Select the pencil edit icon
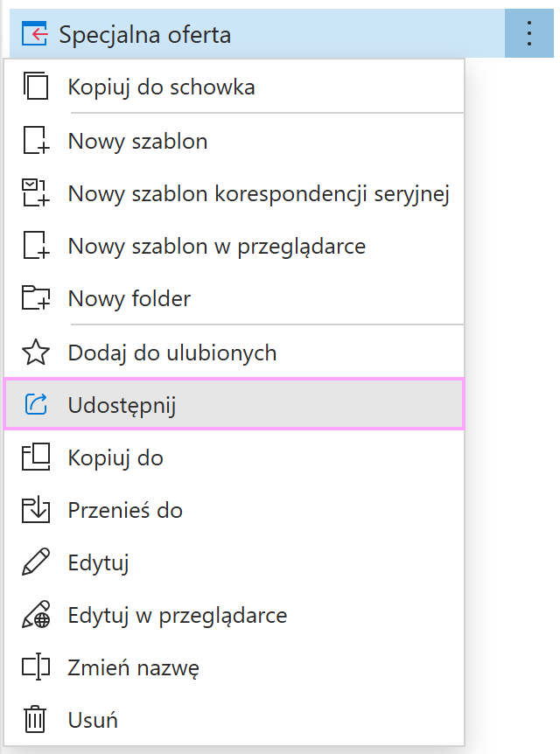This screenshot has width=560, height=754. [x=35, y=562]
